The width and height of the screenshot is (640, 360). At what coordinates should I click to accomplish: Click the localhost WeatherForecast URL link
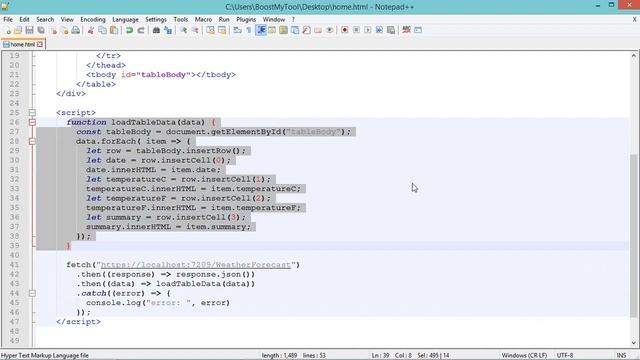pyautogui.click(x=196, y=265)
